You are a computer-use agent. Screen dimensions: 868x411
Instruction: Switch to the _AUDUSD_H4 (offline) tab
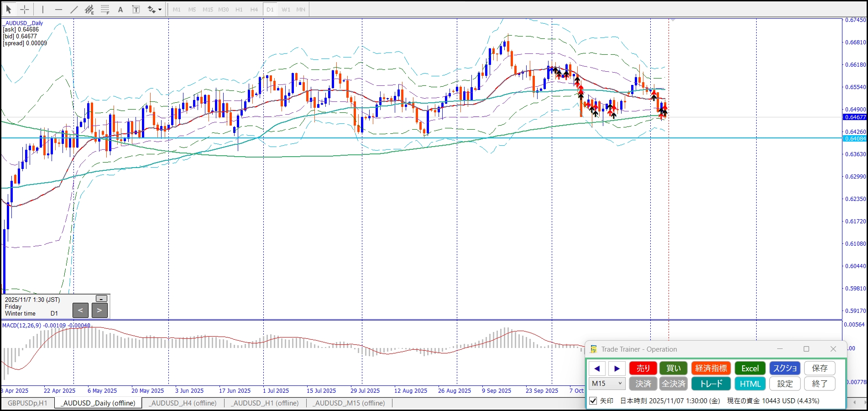[x=183, y=403]
